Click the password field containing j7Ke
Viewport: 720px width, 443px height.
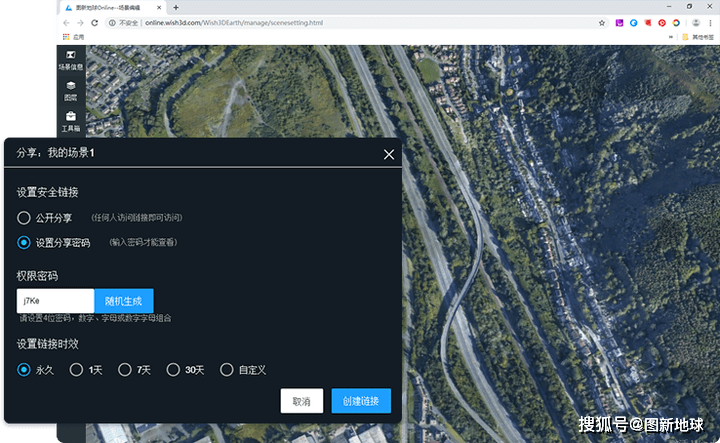(x=55, y=300)
